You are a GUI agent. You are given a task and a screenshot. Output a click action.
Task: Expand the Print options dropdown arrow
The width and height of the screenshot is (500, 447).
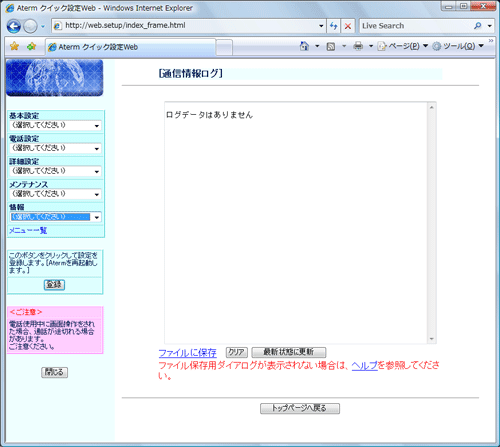(371, 46)
